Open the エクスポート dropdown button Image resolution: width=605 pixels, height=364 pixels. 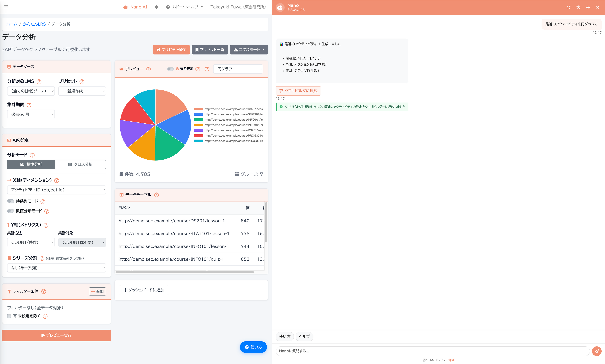249,50
